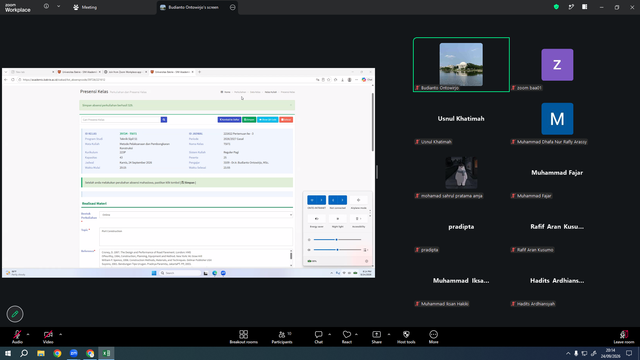Expand the Chat options arrow
Image resolution: width=640 pixels, height=360 pixels.
pyautogui.click(x=329, y=334)
